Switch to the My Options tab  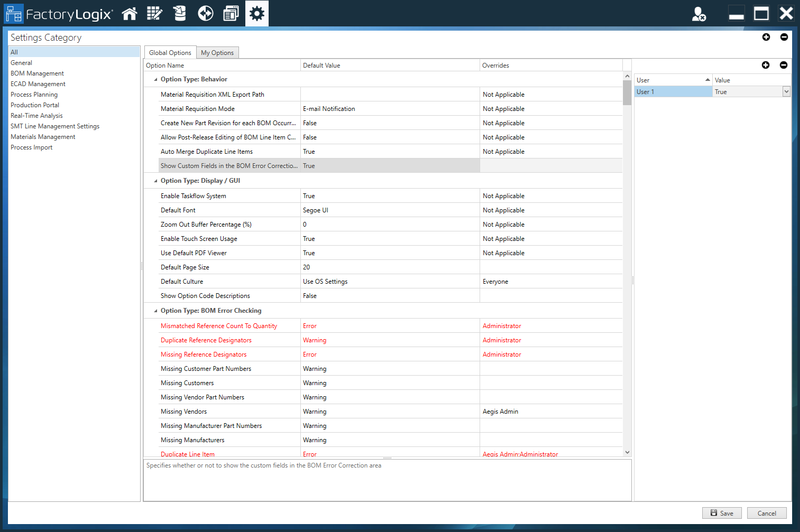pos(217,52)
